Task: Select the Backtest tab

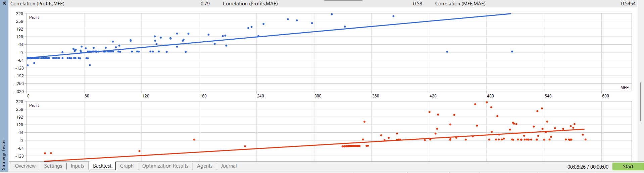Action: pyautogui.click(x=102, y=166)
